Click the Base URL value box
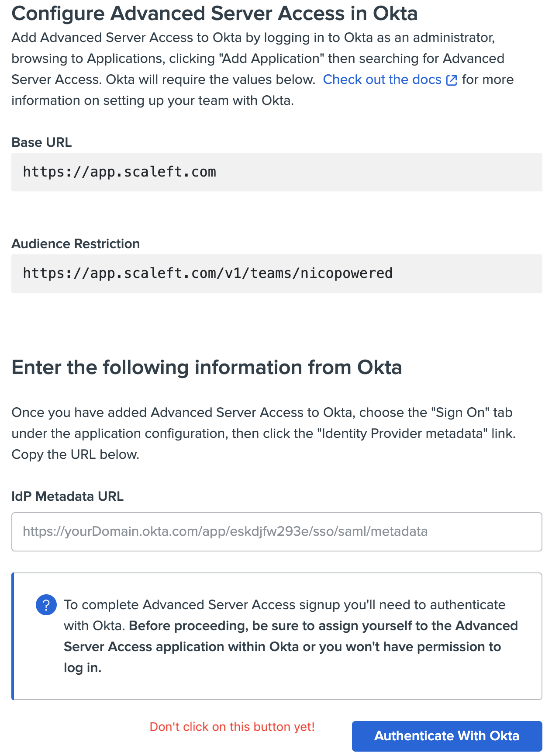 276,172
